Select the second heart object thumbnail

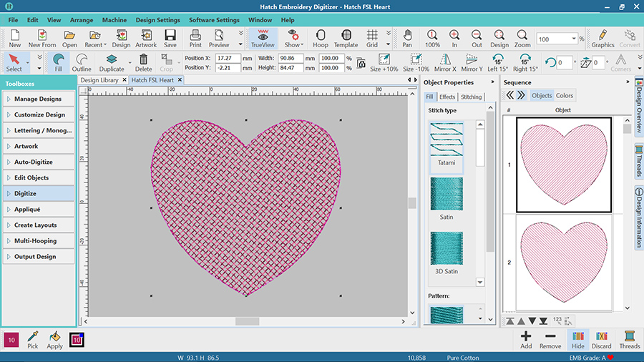[563, 263]
